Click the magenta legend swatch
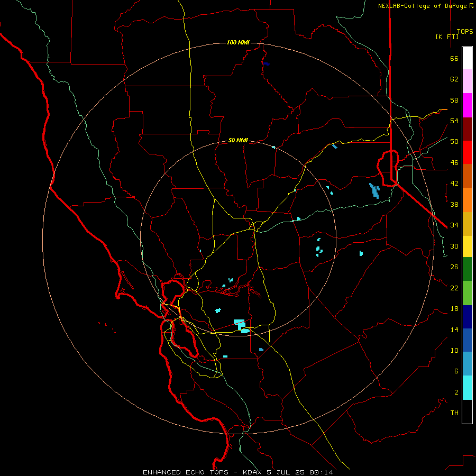The height and width of the screenshot is (476, 476). click(x=467, y=105)
